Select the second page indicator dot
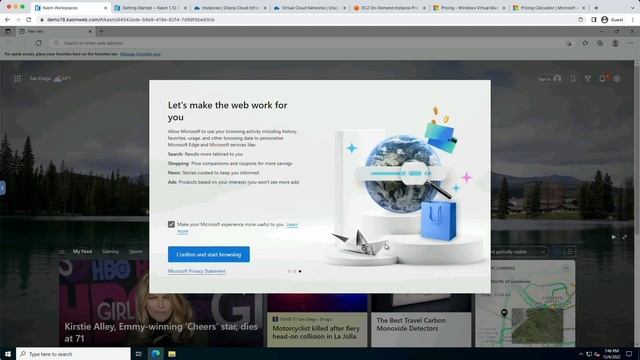 click(295, 271)
